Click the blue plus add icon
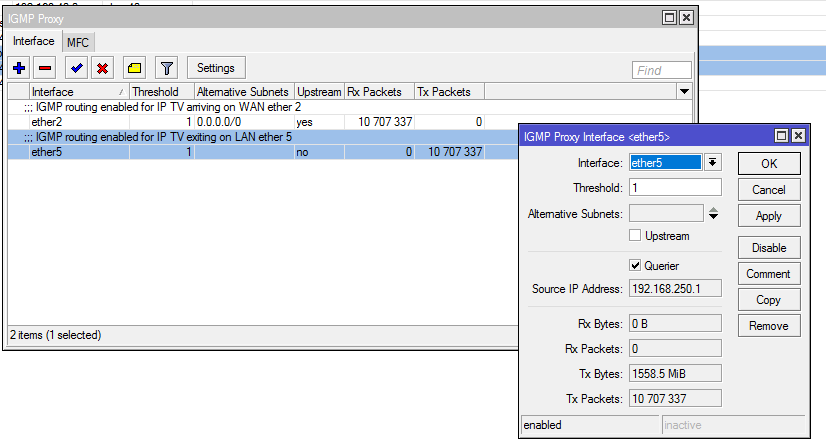Screen dimensions: 826x444 pos(19,68)
